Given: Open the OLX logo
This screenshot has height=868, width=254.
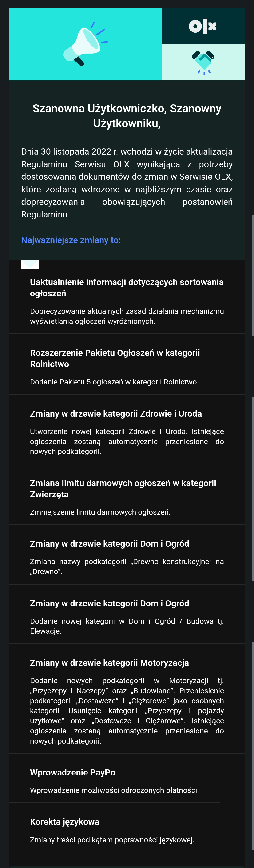Looking at the screenshot, I should point(203,26).
